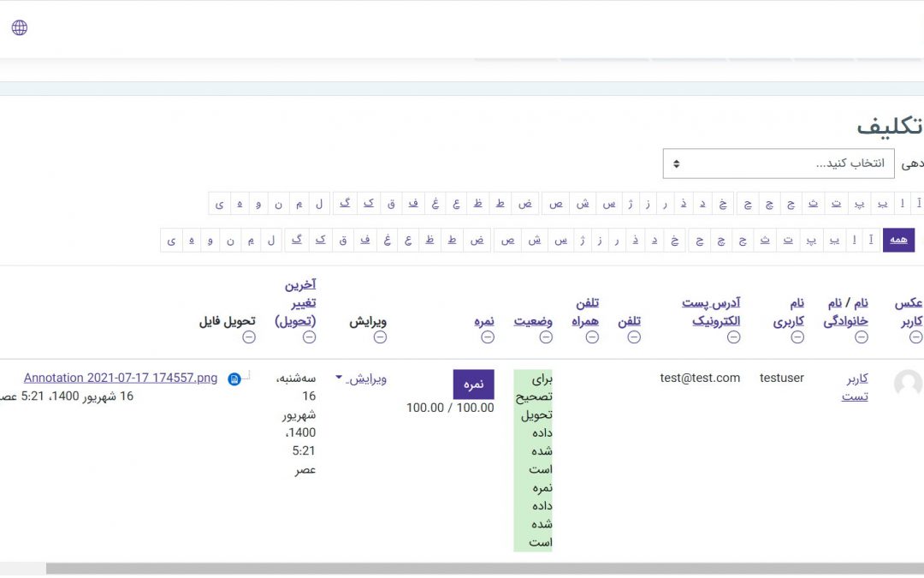This screenshot has height=578, width=924.
Task: Click the user avatar of کاربر تست
Action: (908, 384)
